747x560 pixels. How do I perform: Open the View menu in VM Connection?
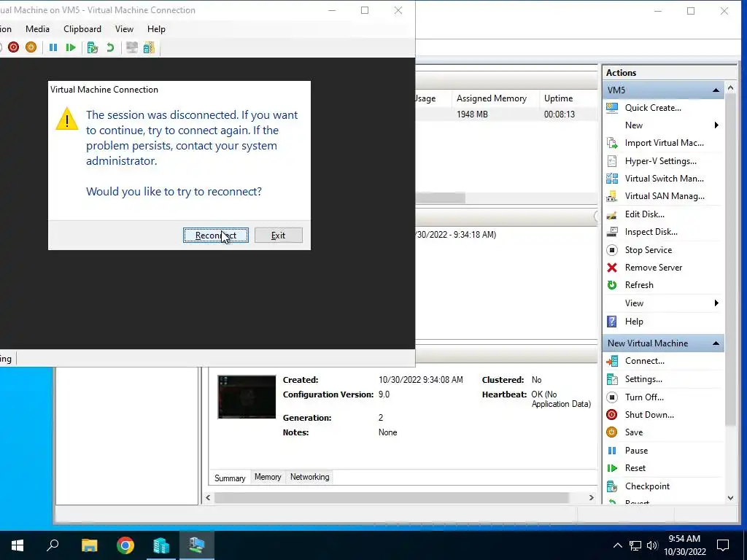(124, 29)
